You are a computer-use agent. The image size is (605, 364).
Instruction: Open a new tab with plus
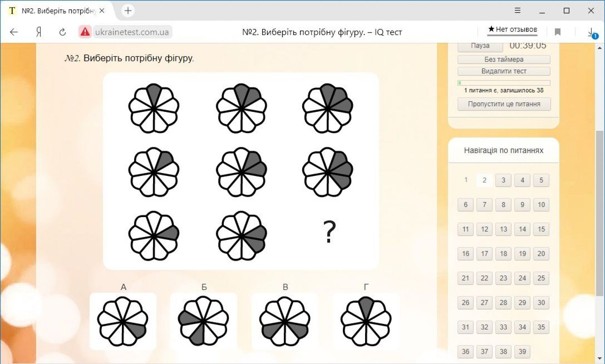click(128, 11)
